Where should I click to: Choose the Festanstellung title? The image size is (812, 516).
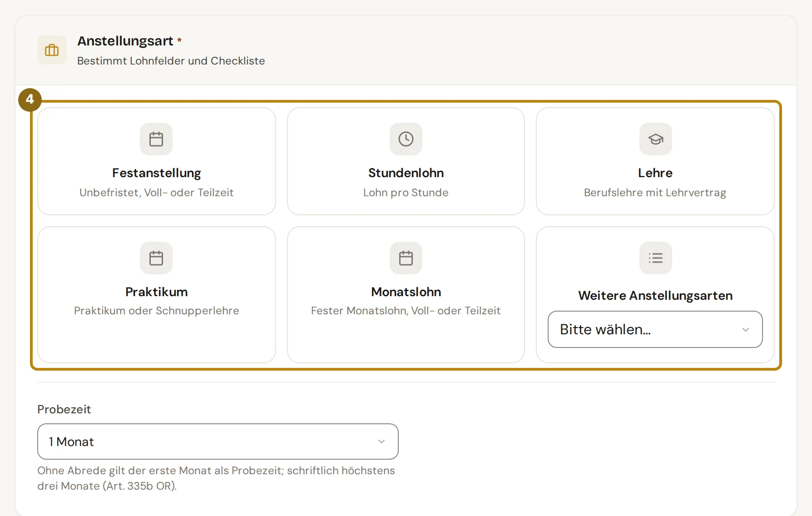(x=157, y=173)
